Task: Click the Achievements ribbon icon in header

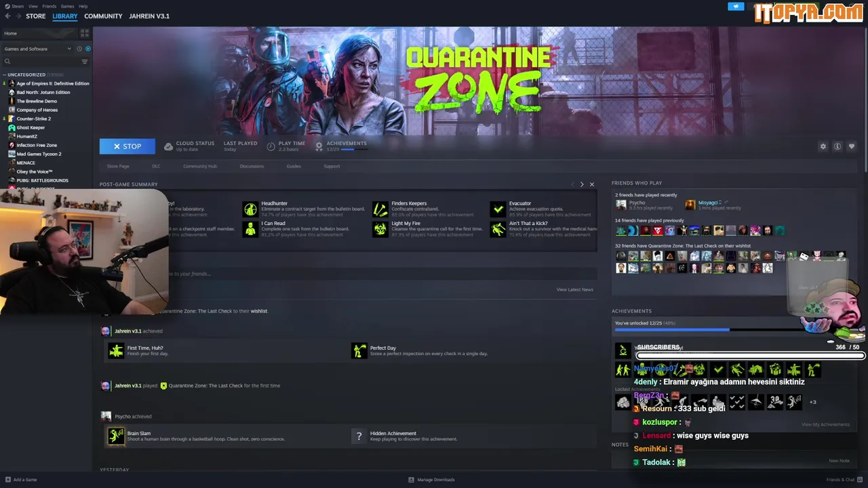Action: [319, 146]
